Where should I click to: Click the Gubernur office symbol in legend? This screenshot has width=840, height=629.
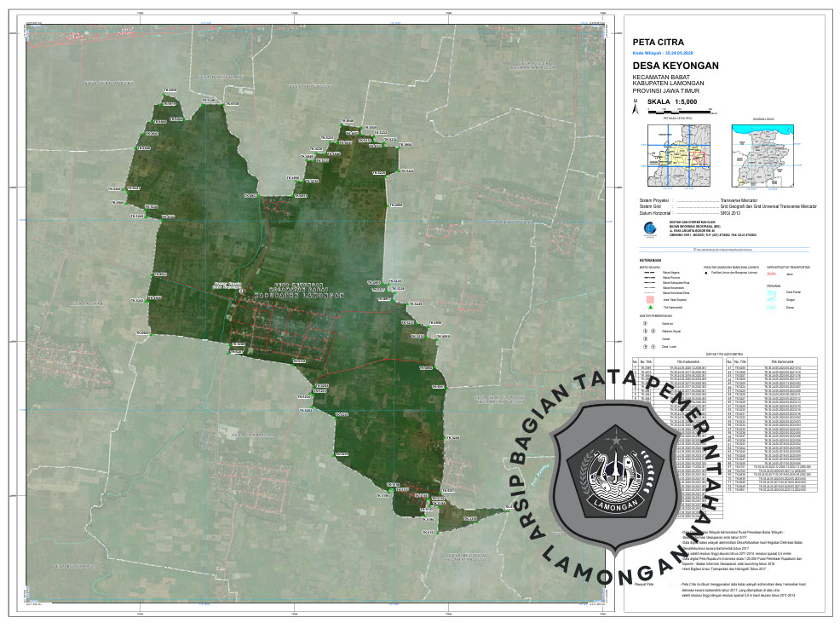pyautogui.click(x=645, y=323)
